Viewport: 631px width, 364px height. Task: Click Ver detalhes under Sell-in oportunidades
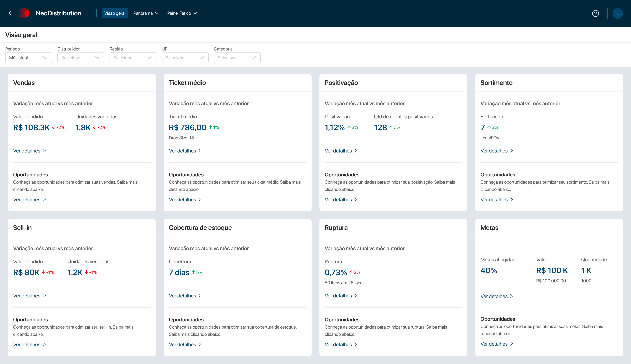(27, 344)
